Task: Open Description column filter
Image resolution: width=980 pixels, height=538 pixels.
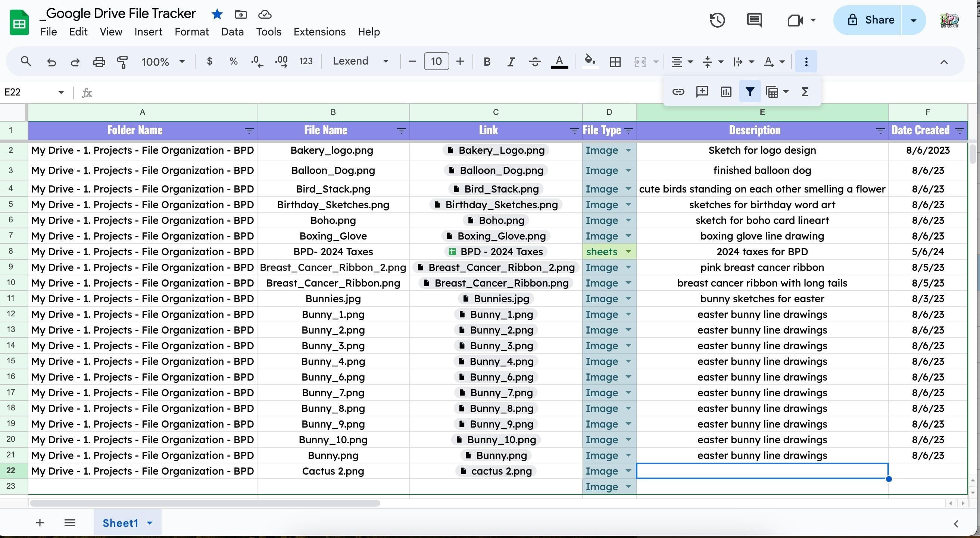Action: [880, 131]
